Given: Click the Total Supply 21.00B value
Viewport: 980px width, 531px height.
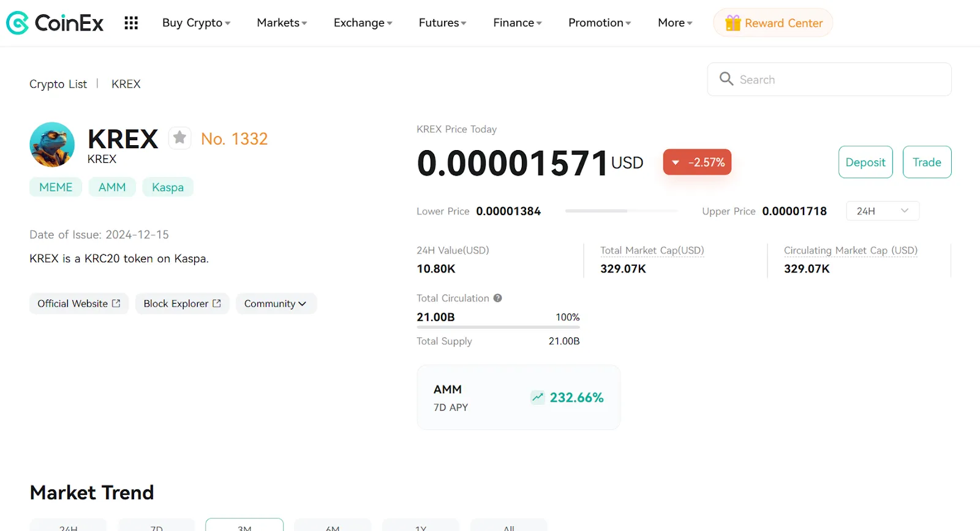Looking at the screenshot, I should (x=564, y=341).
